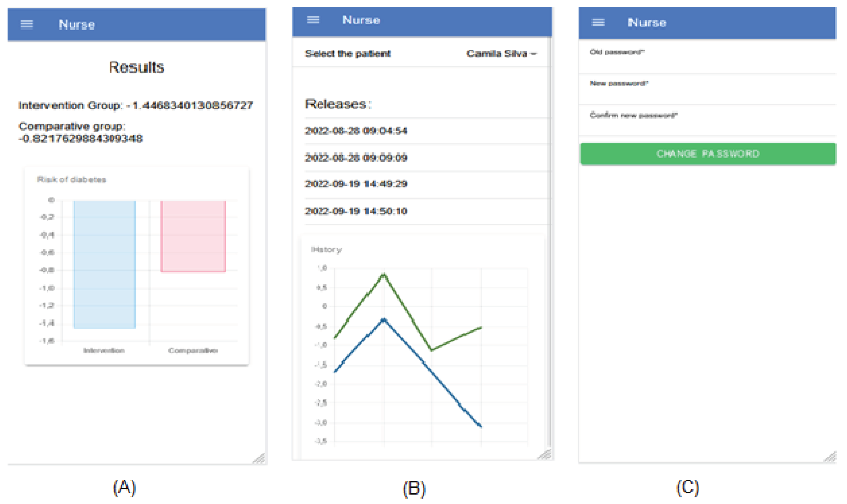
Task: Click resize grip on patient history panel
Action: 545,454
